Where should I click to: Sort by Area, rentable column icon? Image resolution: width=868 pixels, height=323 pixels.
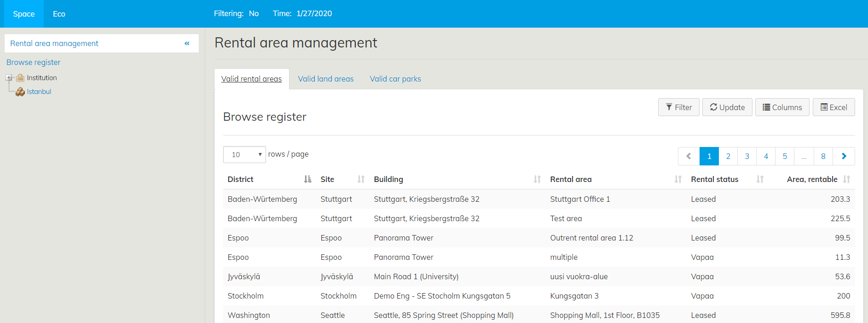click(846, 179)
